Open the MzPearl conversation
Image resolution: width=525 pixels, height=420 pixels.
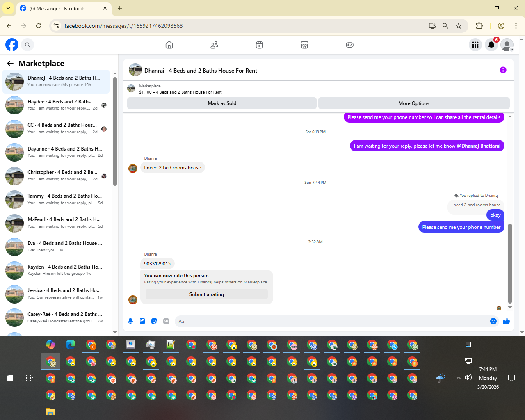[56, 223]
